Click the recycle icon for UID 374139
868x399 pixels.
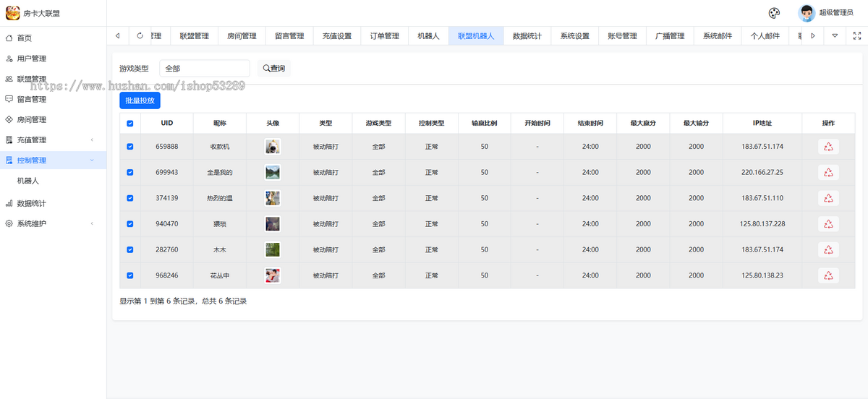(x=828, y=198)
